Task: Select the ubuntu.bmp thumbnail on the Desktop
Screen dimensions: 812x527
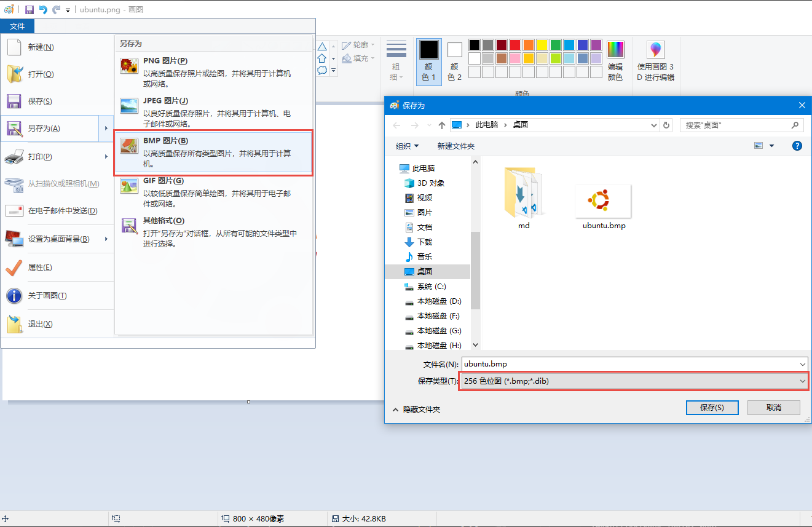Action: [x=602, y=200]
